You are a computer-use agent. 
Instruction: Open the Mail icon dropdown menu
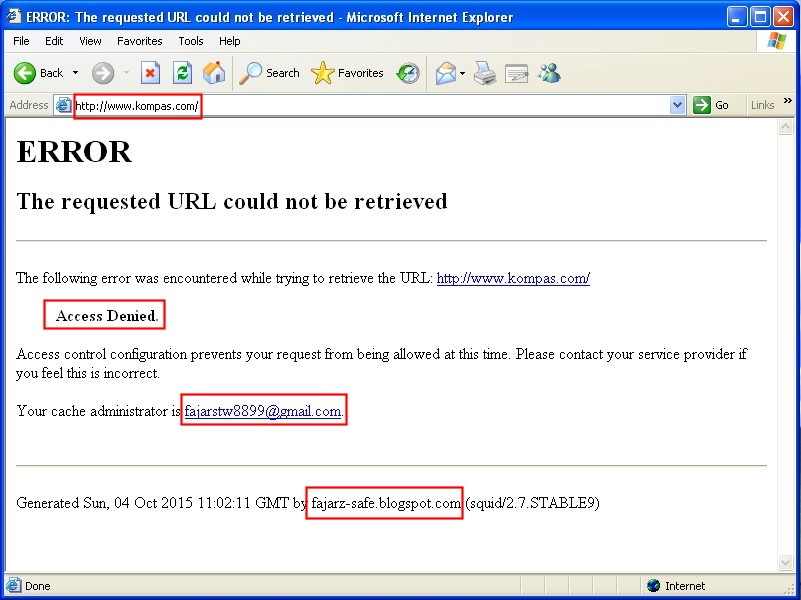(x=463, y=73)
